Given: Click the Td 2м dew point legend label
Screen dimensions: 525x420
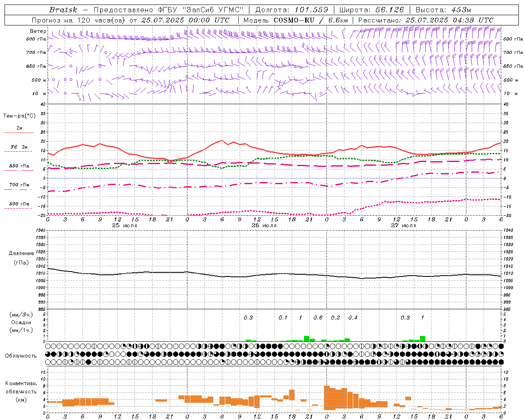Looking at the screenshot, I should [x=19, y=147].
